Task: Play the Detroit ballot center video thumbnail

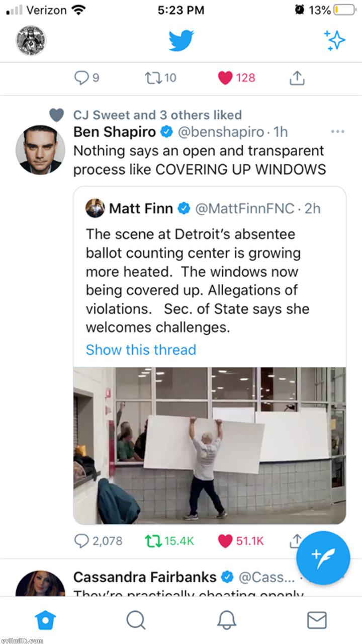Action: pyautogui.click(x=209, y=445)
